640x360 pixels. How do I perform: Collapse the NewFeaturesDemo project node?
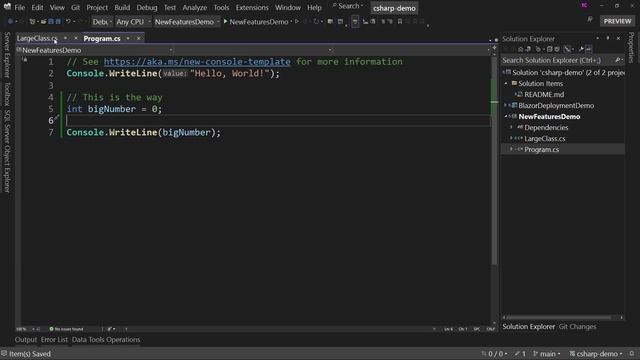pyautogui.click(x=506, y=116)
